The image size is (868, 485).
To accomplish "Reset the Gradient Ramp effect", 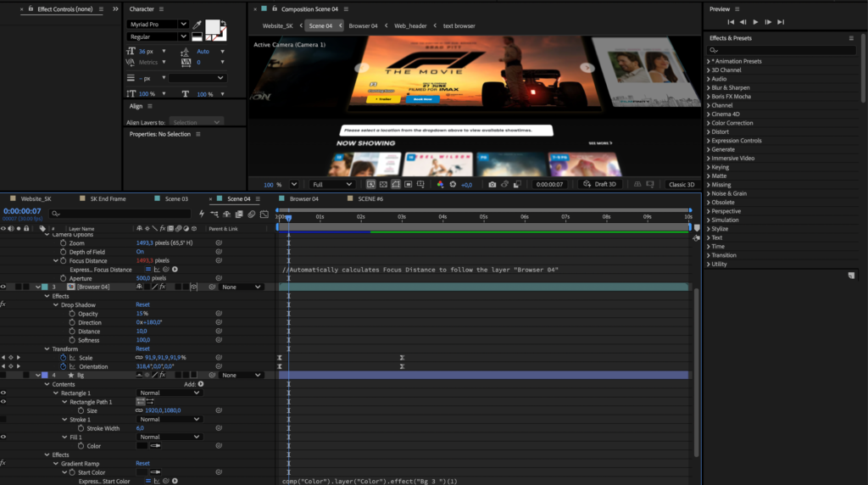I will click(x=142, y=464).
